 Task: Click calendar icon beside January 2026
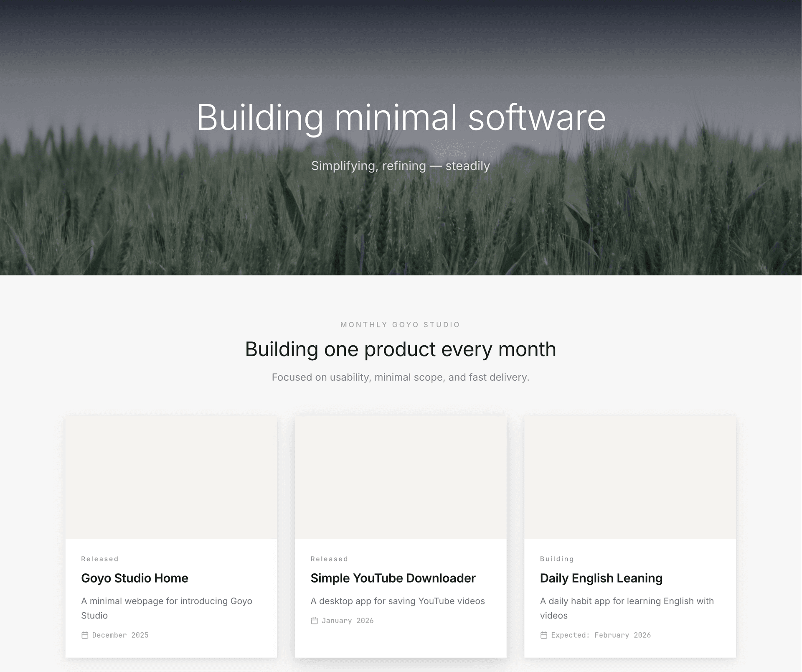click(315, 621)
